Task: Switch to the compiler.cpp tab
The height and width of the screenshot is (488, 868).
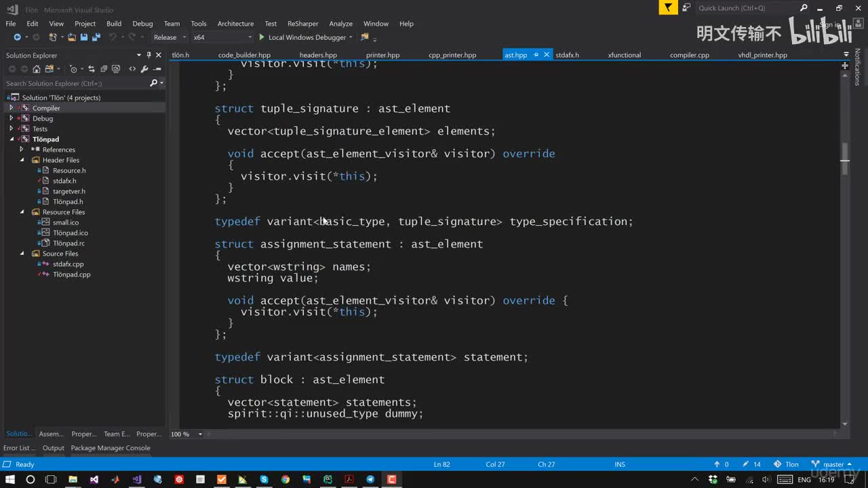Action: [689, 55]
